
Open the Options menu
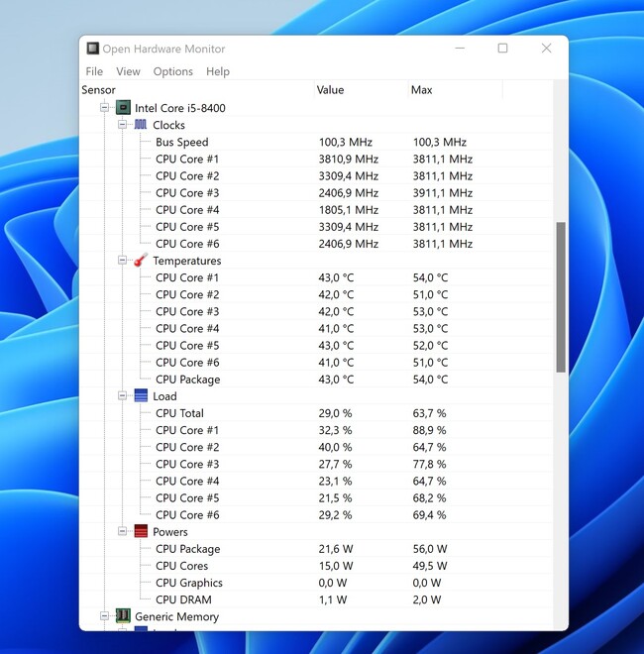pos(172,71)
